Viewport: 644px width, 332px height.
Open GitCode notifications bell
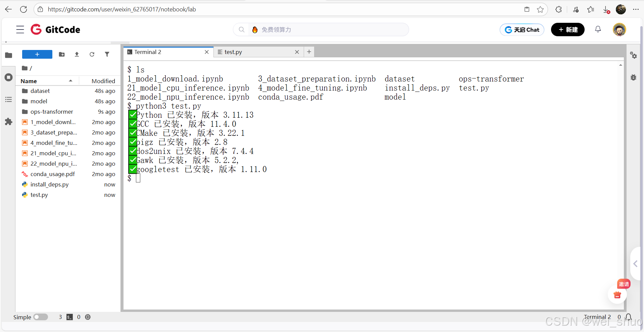[598, 30]
